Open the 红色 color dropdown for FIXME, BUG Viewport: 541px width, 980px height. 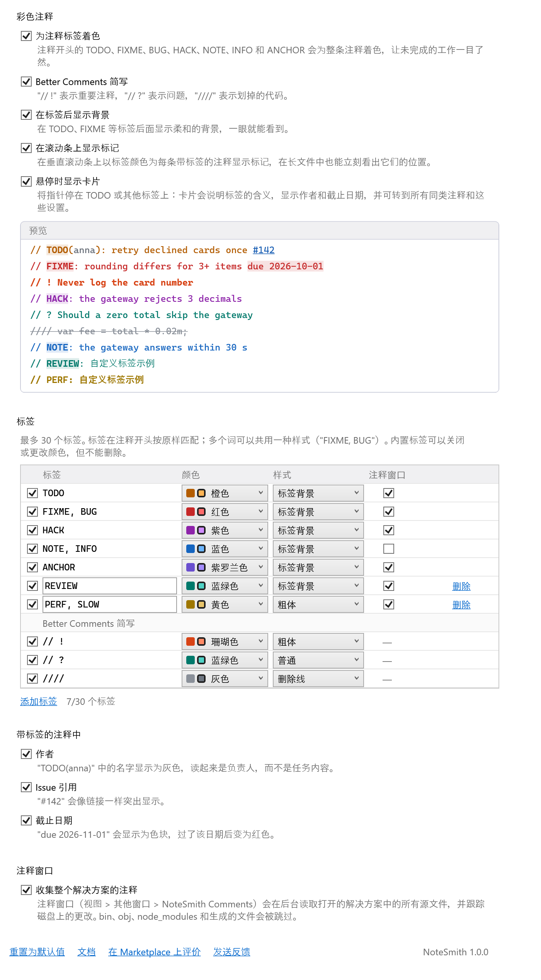pos(225,512)
